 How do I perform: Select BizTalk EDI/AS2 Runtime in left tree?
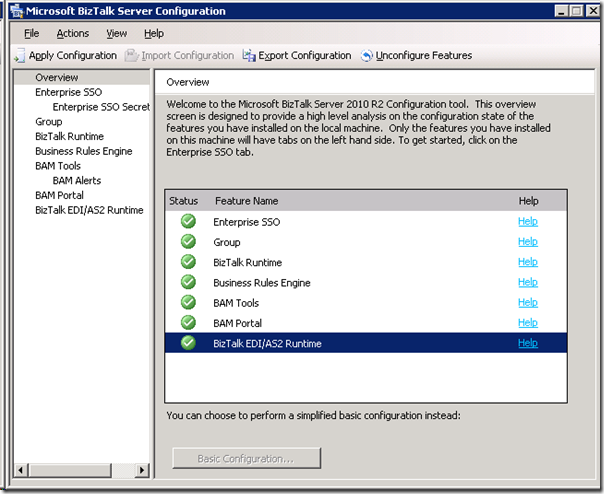(89, 210)
